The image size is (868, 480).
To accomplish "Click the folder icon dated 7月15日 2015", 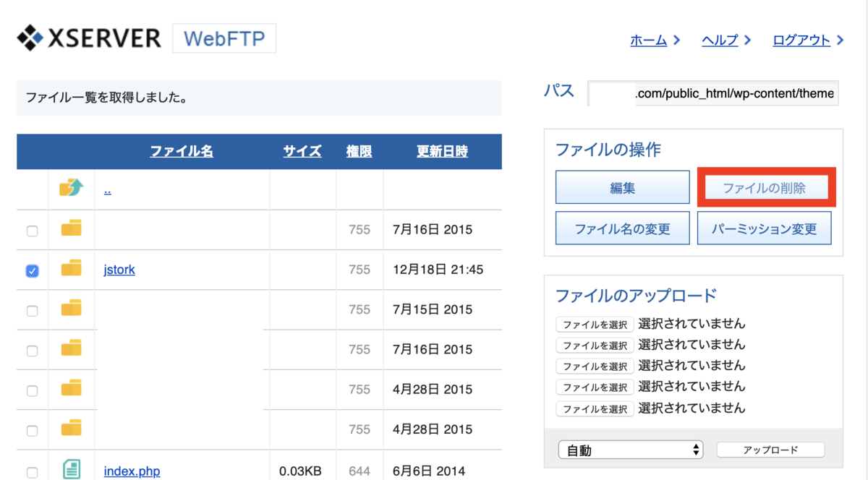I will (x=71, y=308).
